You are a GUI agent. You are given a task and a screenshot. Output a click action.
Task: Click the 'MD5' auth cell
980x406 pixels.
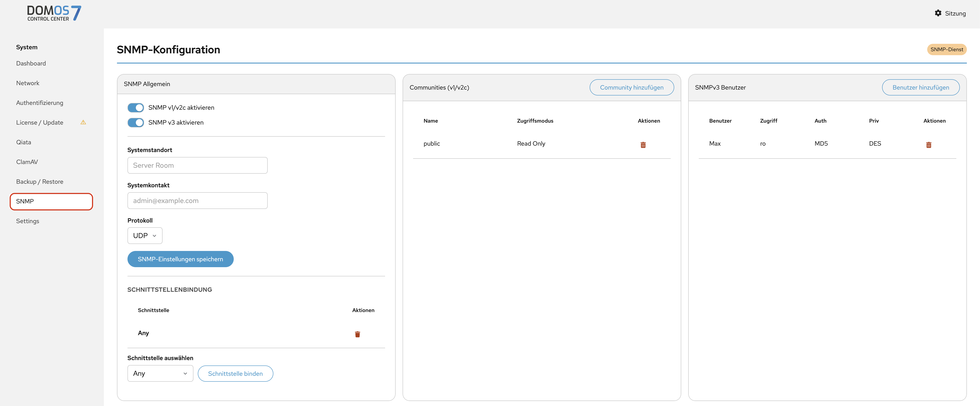821,143
